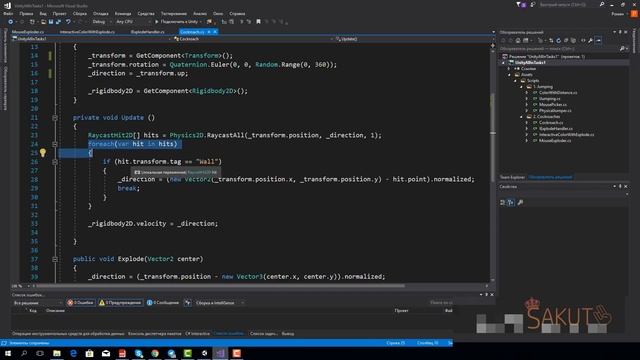Viewport: 640px width, 360px height.
Task: Open the Вывод output tab at bottom
Action: click(x=287, y=333)
